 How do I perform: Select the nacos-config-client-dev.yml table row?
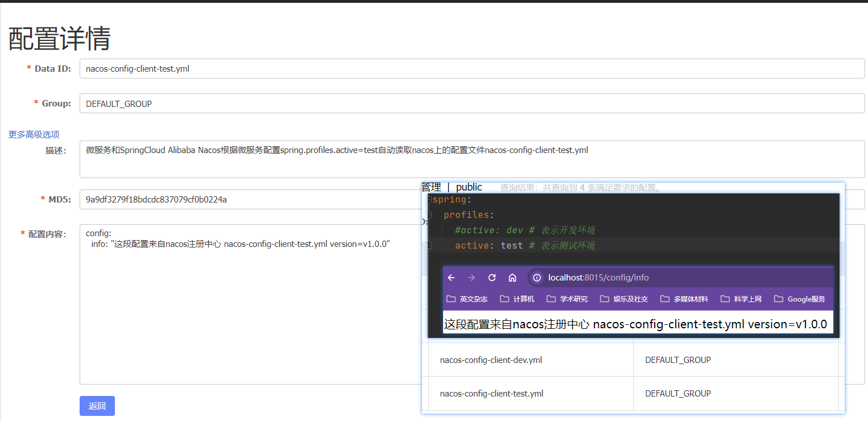tap(491, 360)
